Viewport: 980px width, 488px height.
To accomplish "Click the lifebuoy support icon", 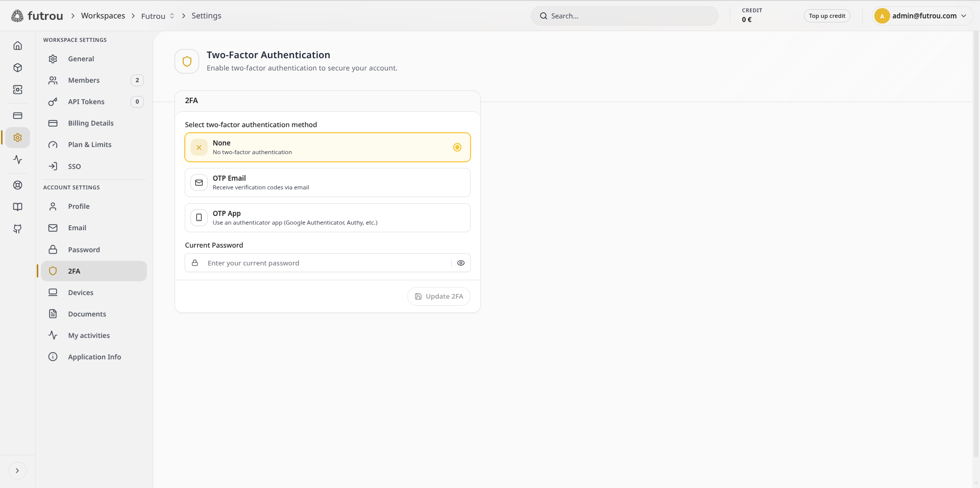I will [18, 185].
